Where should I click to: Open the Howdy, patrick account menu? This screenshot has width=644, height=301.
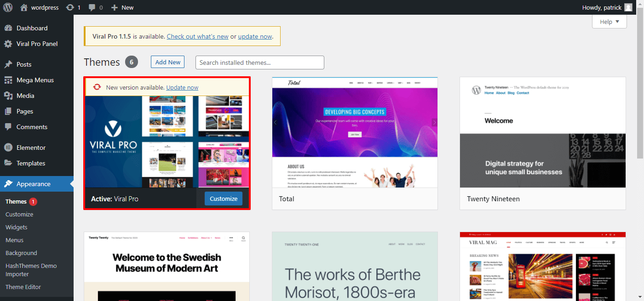pos(607,7)
